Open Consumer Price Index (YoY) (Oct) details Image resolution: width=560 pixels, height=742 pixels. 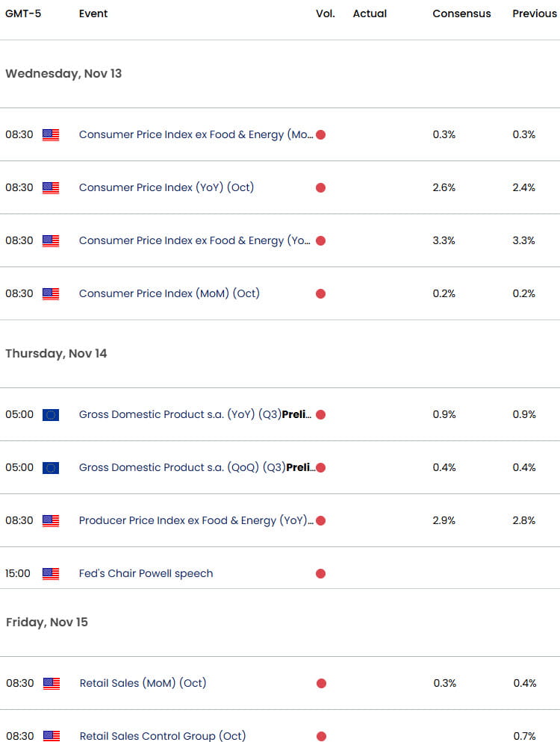coord(166,188)
